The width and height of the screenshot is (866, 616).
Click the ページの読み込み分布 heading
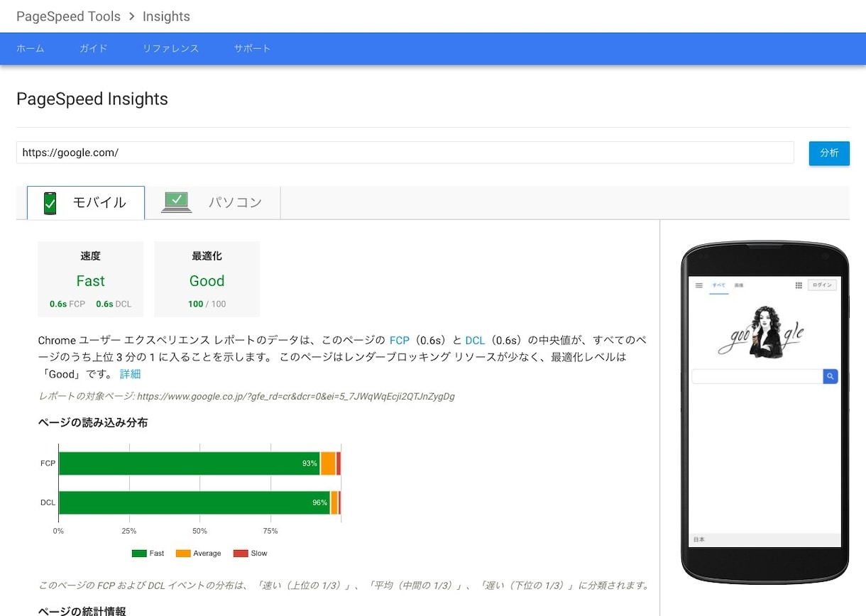tap(93, 423)
